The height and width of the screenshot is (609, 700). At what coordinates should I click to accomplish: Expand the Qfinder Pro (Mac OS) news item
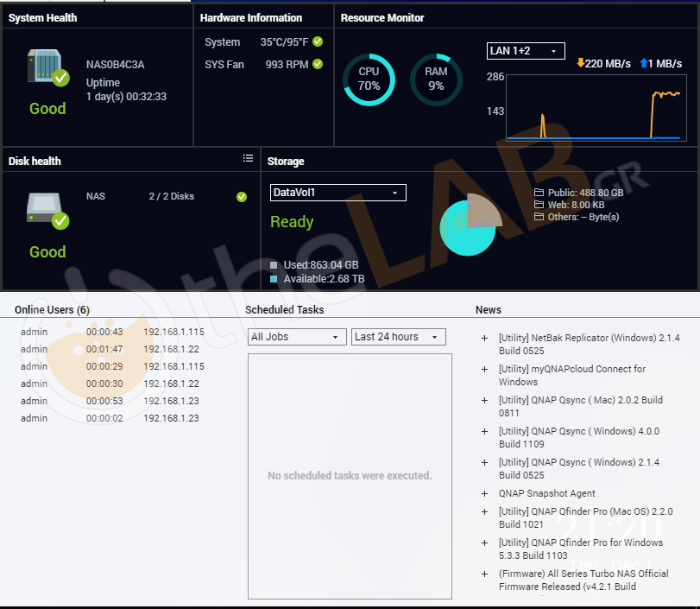coord(484,511)
